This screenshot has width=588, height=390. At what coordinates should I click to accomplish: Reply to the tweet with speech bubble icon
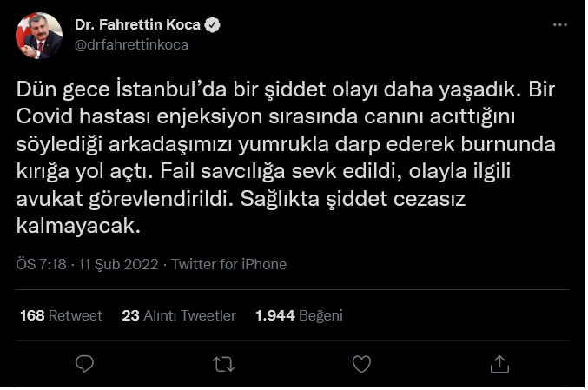(x=84, y=362)
